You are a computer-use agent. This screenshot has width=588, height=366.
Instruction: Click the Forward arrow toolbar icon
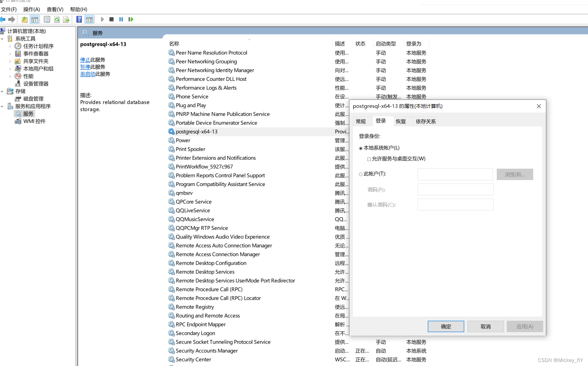point(12,19)
